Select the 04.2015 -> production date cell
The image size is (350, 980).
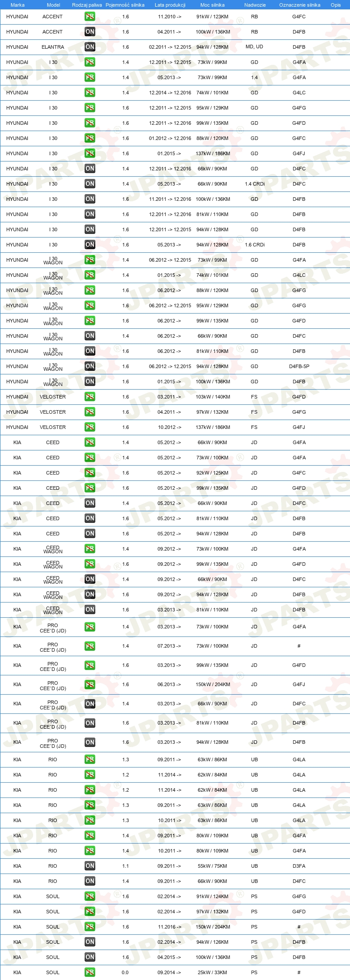coord(170,957)
